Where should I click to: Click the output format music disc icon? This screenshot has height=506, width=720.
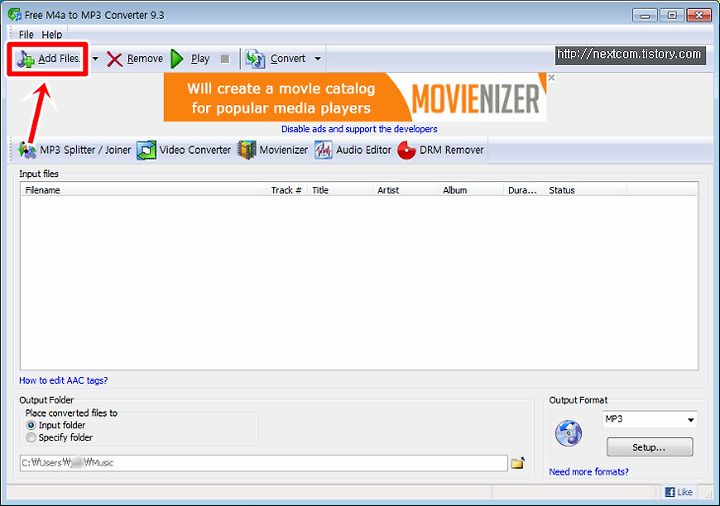click(568, 433)
